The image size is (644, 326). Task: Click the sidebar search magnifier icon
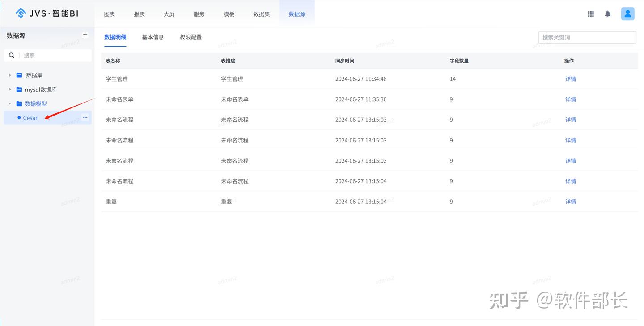coord(12,56)
